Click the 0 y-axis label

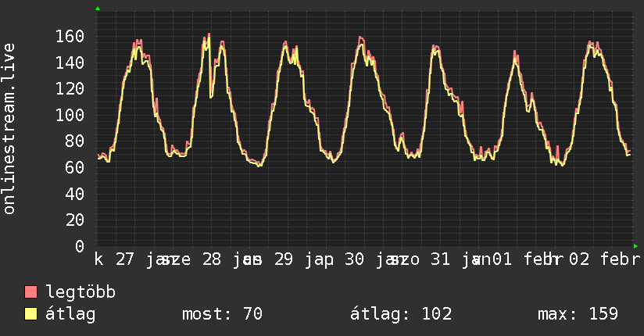click(80, 246)
